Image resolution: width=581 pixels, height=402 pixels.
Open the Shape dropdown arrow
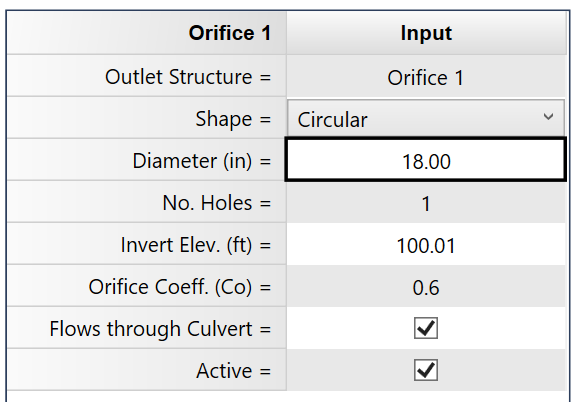pyautogui.click(x=548, y=117)
